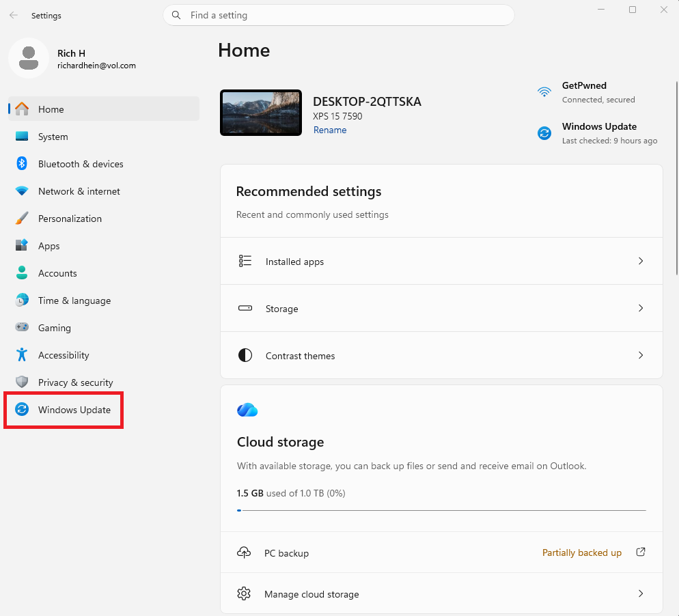Viewport: 679px width, 616px height.
Task: Expand Installed apps chevron
Action: coord(641,261)
